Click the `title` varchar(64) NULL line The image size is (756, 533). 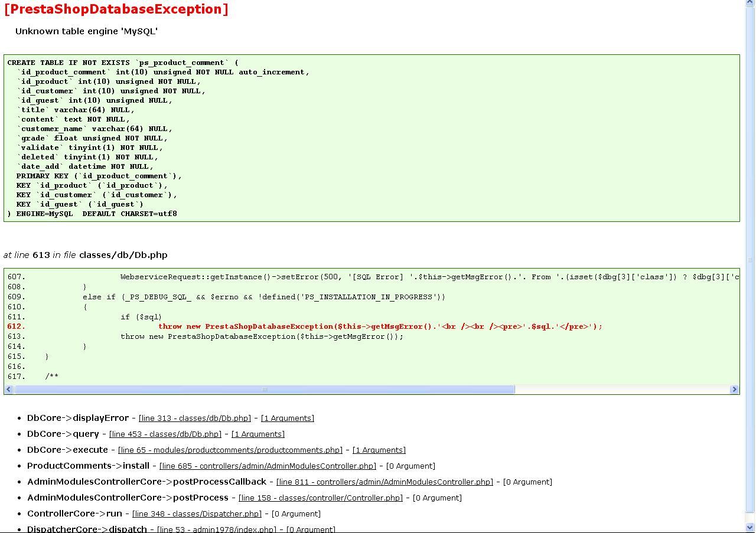(76, 110)
